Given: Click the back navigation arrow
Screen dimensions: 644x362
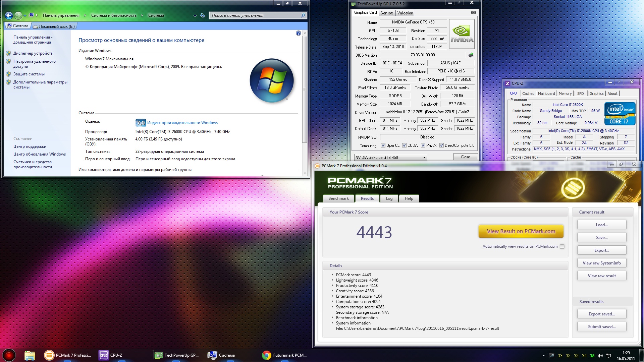Looking at the screenshot, I should 9,15.
